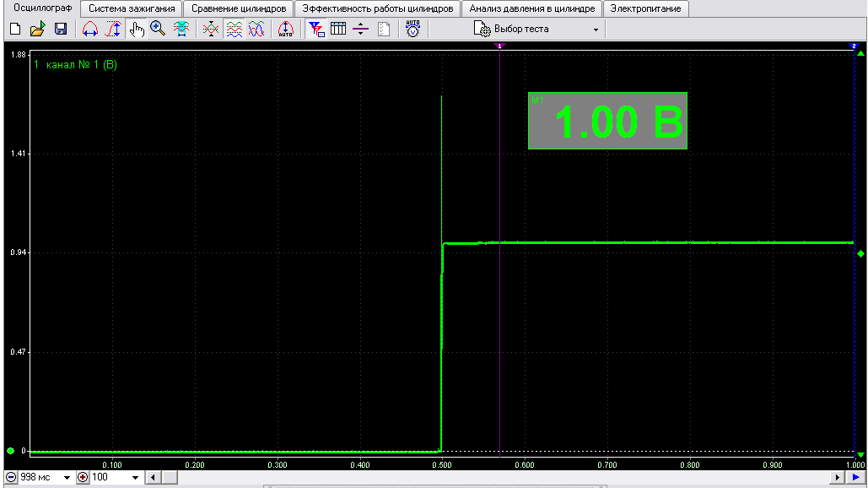Open the filter markers funnel icon

tap(316, 29)
